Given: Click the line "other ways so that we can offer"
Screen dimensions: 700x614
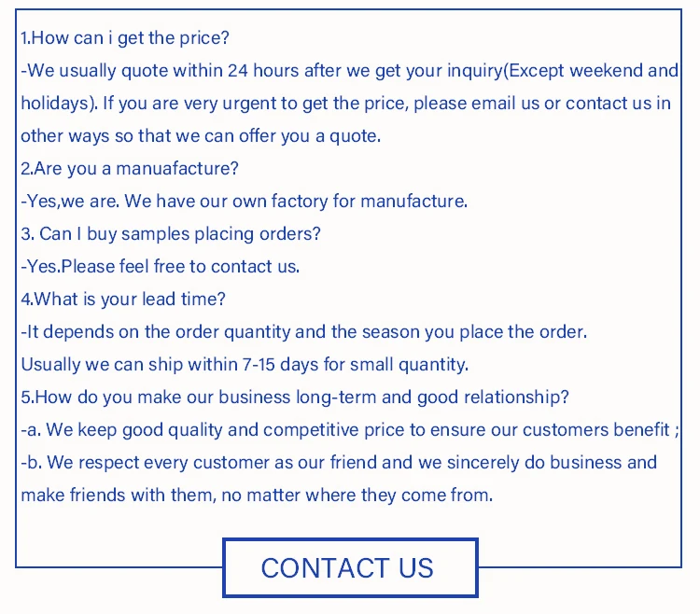Looking at the screenshot, I should pyautogui.click(x=200, y=136).
